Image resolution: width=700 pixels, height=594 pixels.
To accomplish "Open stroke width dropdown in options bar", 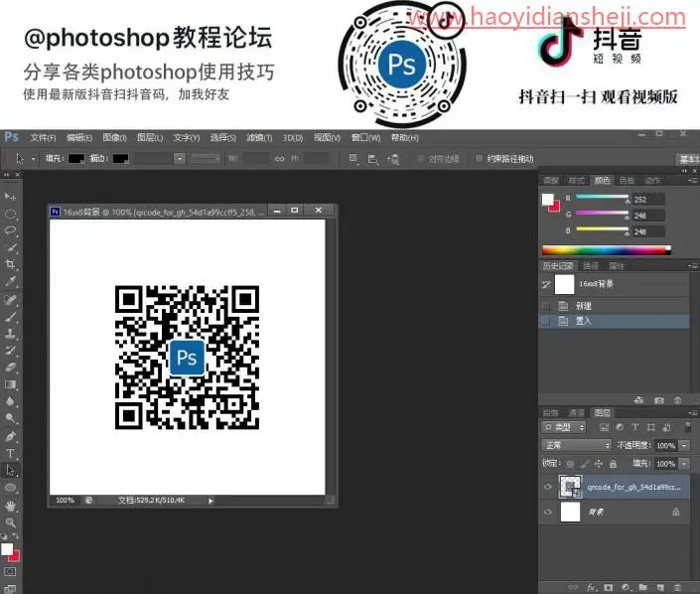I will coord(180,159).
